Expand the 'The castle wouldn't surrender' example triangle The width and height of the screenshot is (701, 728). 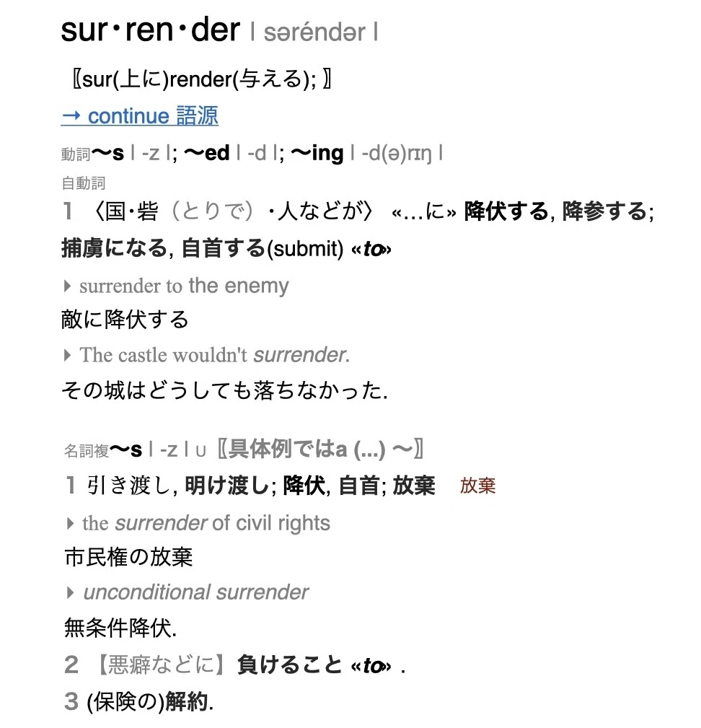[x=67, y=355]
